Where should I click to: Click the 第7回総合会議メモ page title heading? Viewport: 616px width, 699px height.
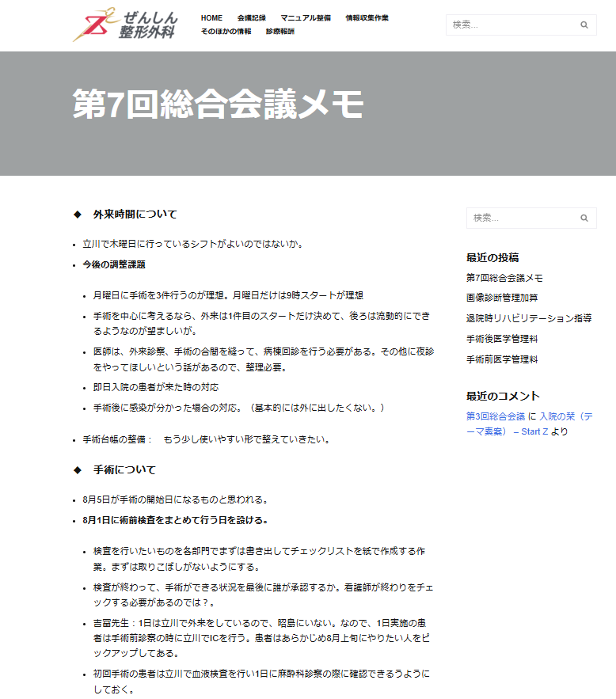point(219,104)
